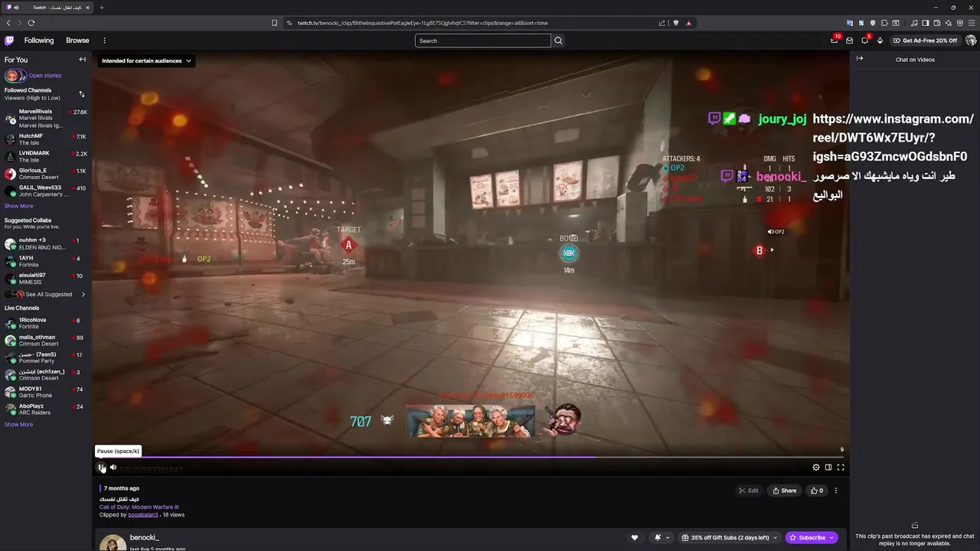Open the Browse tab
Image resolution: width=980 pixels, height=551 pixels.
[77, 41]
